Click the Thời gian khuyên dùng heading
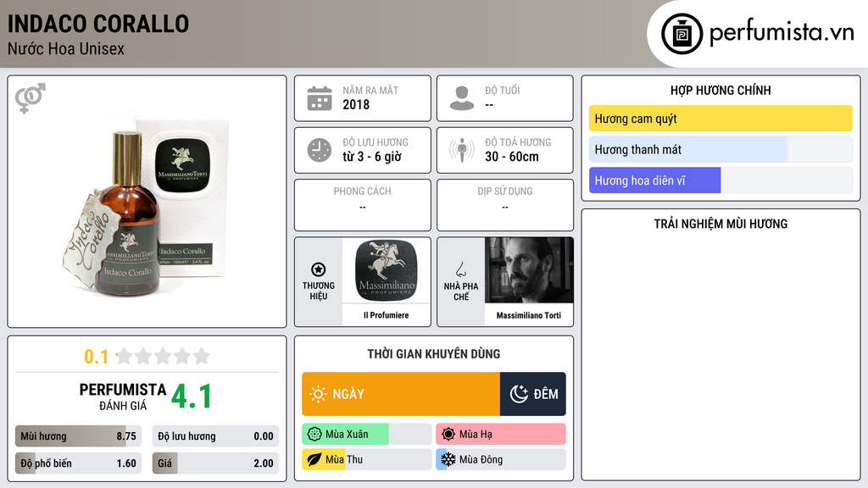Screen dimensions: 868x488 434,353
